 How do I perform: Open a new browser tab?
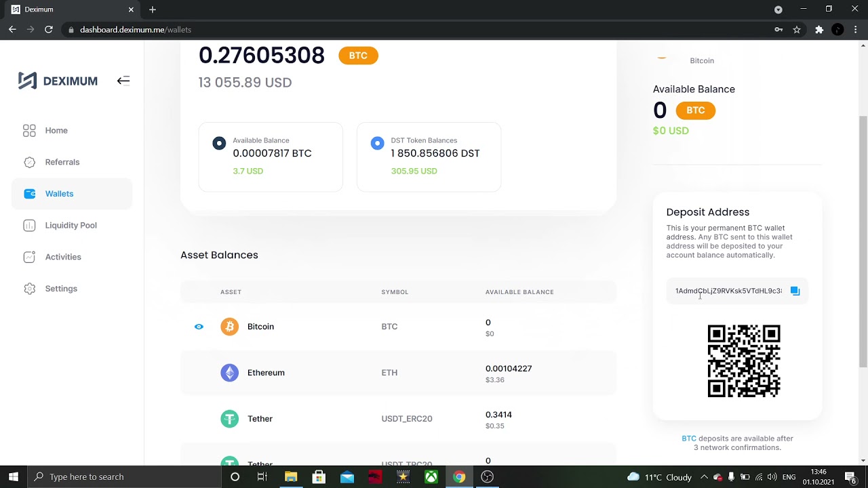[153, 9]
